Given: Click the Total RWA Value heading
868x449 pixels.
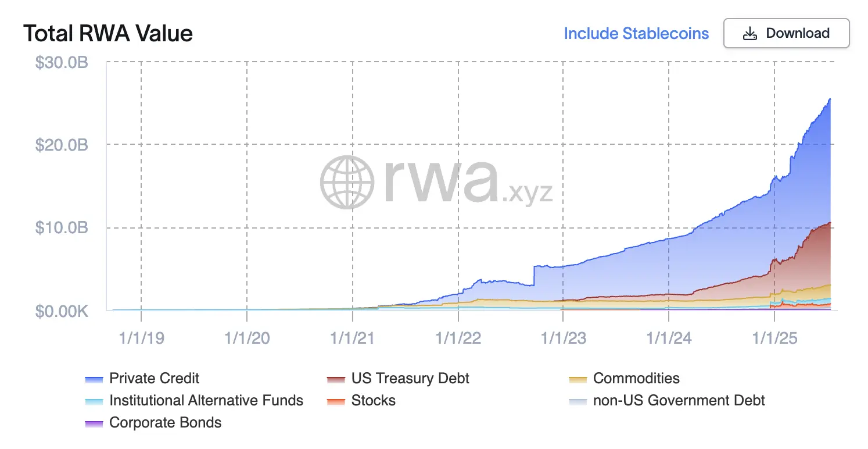Looking at the screenshot, I should 108,34.
